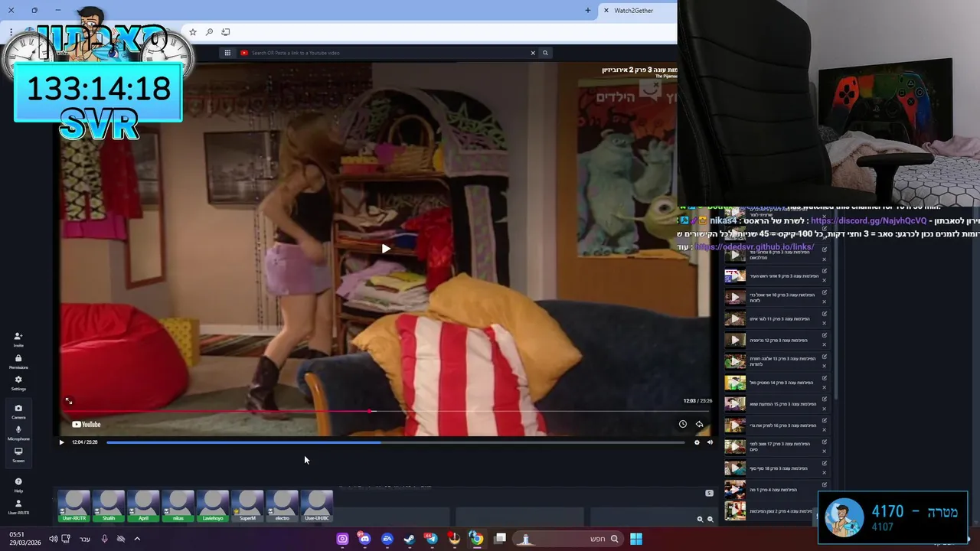Play playlist item season 3 episode 11
The image size is (980, 551).
coord(735,318)
